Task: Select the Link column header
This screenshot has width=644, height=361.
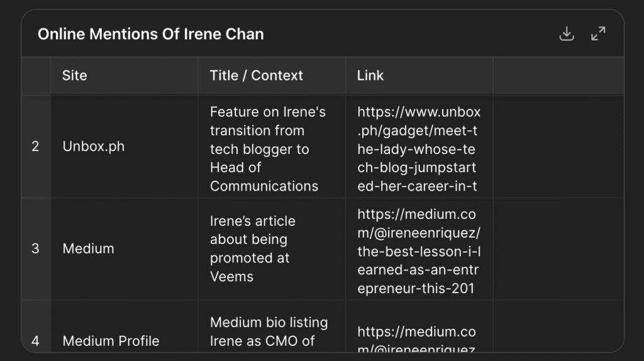Action: coord(370,75)
